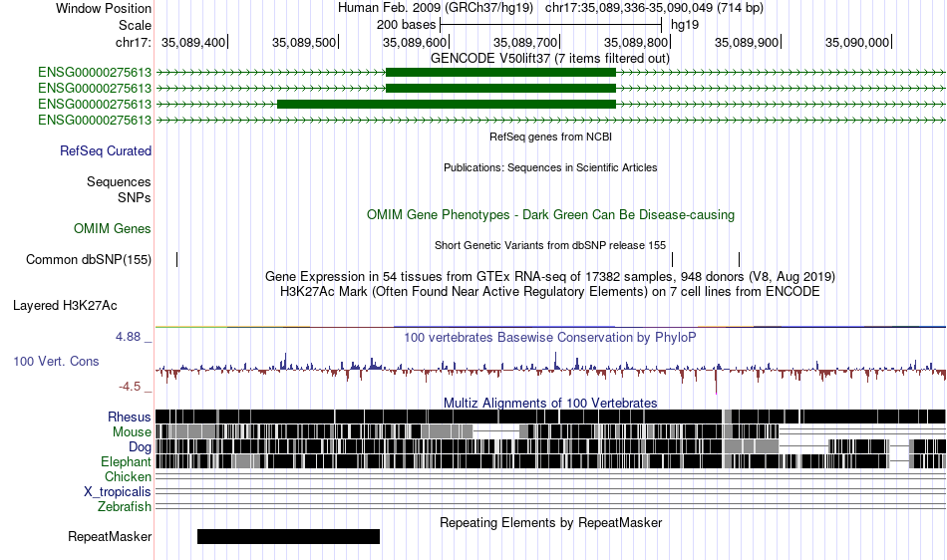
Task: Click the Common dbSNP(155) track label
Action: tap(89, 259)
